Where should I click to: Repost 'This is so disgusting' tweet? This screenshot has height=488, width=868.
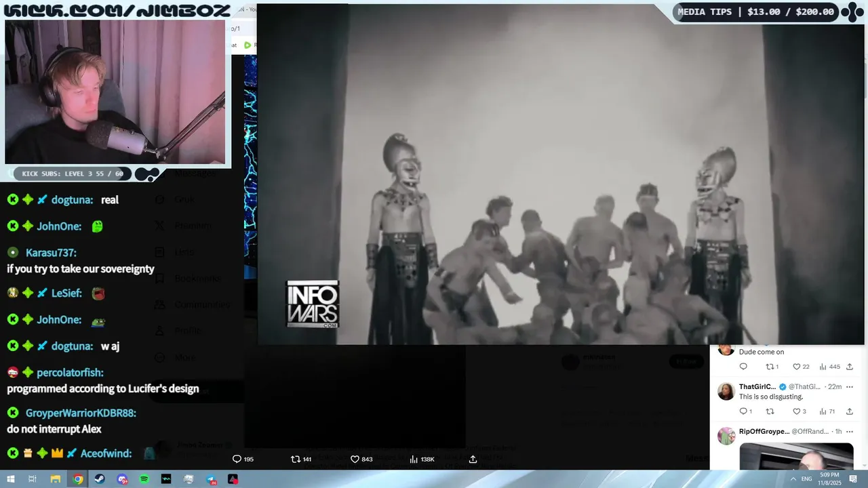(x=770, y=411)
